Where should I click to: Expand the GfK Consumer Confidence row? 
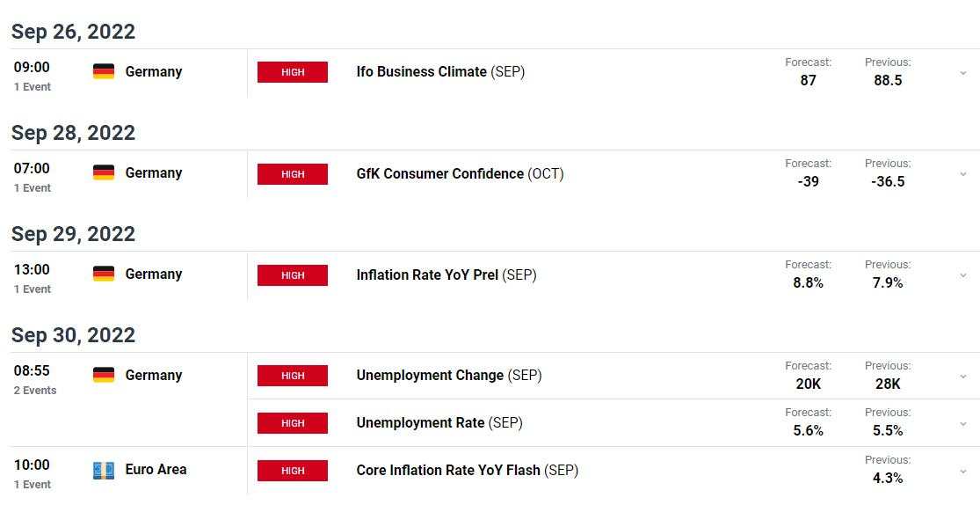[963, 174]
